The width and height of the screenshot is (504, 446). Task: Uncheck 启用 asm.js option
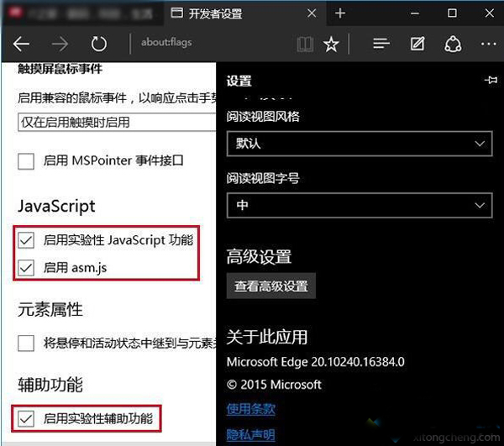[26, 268]
